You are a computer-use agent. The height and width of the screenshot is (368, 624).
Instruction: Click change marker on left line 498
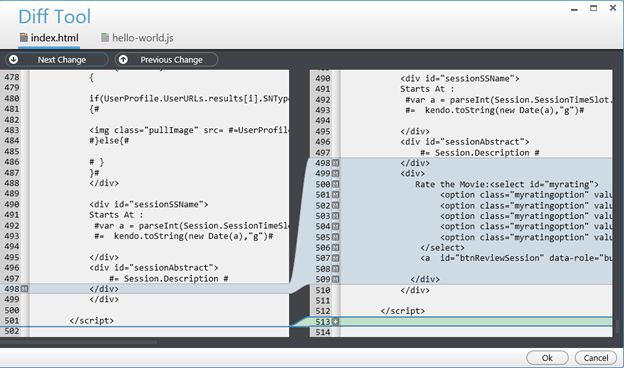coord(25,289)
